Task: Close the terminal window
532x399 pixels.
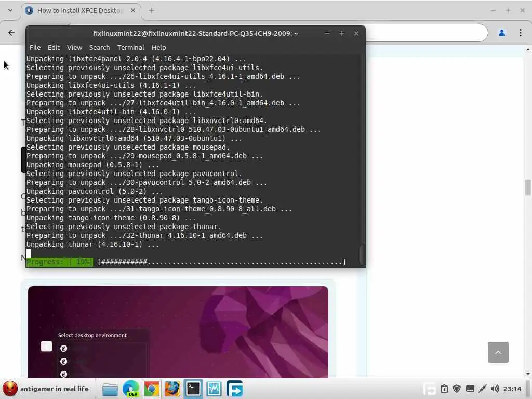Action: 356,33
